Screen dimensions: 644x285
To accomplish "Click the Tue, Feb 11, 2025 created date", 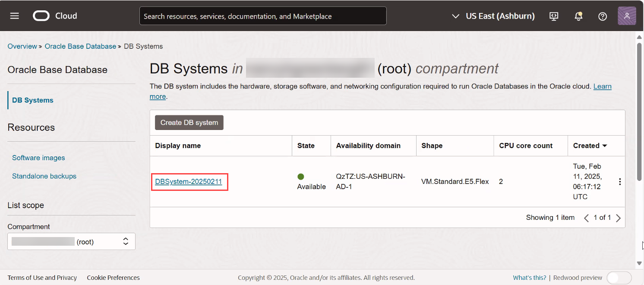I will [x=587, y=181].
